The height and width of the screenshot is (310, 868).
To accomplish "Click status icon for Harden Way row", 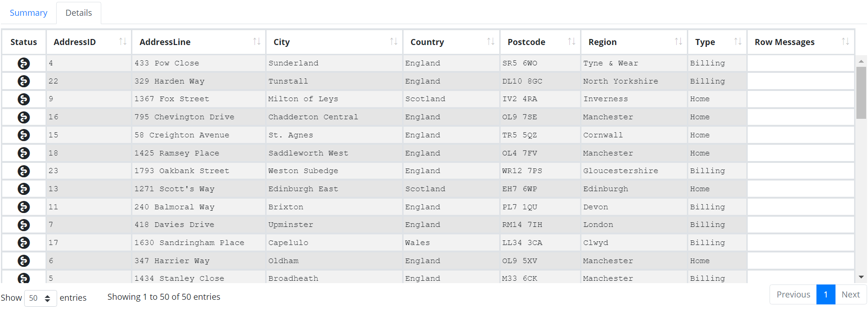I will click(x=24, y=81).
